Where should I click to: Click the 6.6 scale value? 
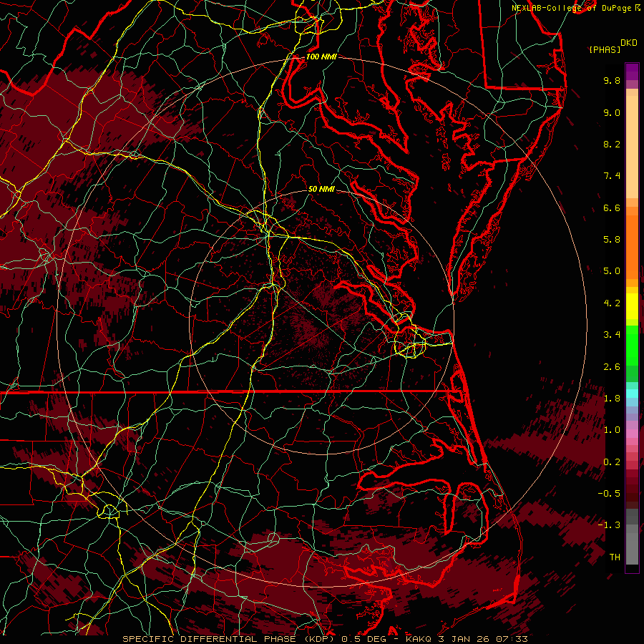pos(612,208)
